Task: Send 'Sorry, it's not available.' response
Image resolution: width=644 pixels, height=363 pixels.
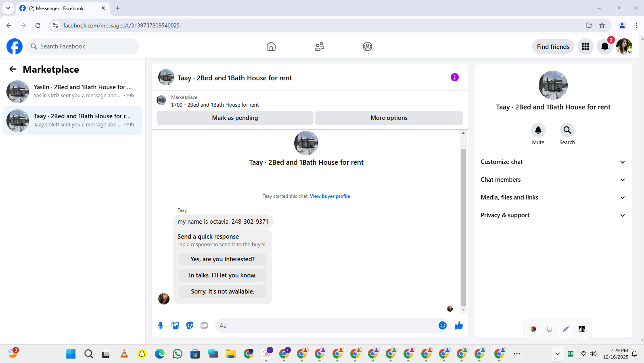Action: click(x=223, y=292)
